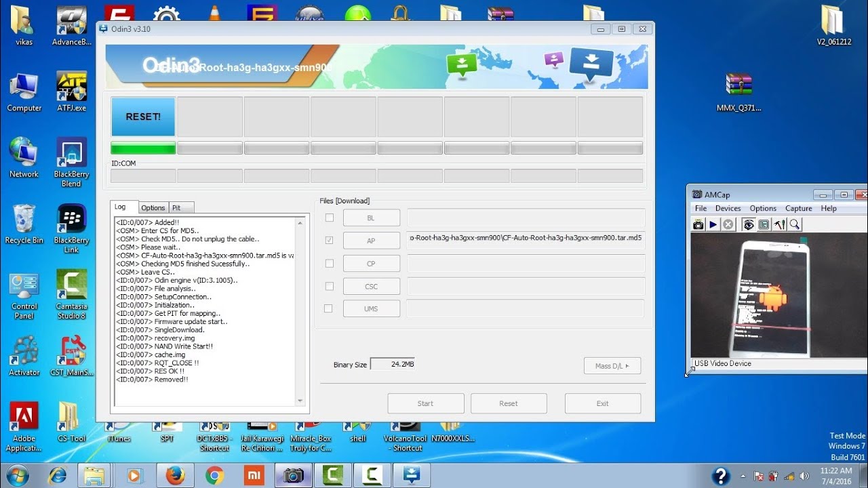This screenshot has height=488, width=868.
Task: Click the AMCap snapshot camera icon
Action: pyautogui.click(x=698, y=224)
